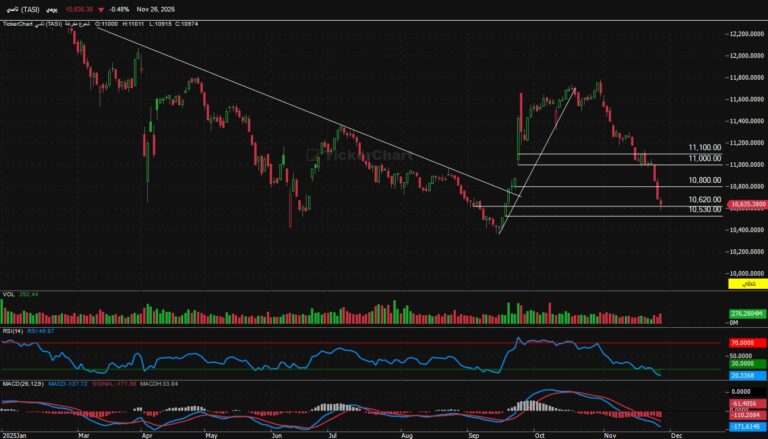The width and height of the screenshot is (768, 439).
Task: Select the 10,530.00 horizontal level label
Action: (705, 209)
